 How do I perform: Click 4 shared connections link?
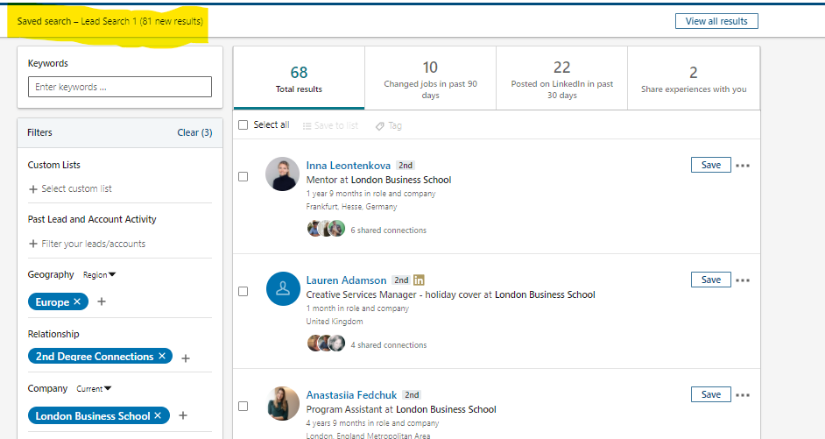(x=388, y=345)
